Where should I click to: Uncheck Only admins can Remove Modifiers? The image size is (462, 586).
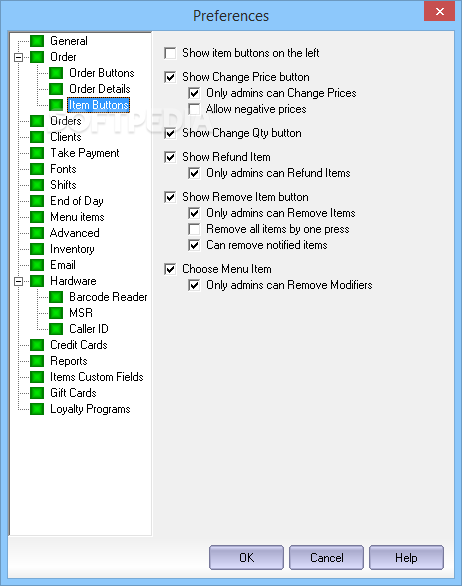click(x=194, y=285)
